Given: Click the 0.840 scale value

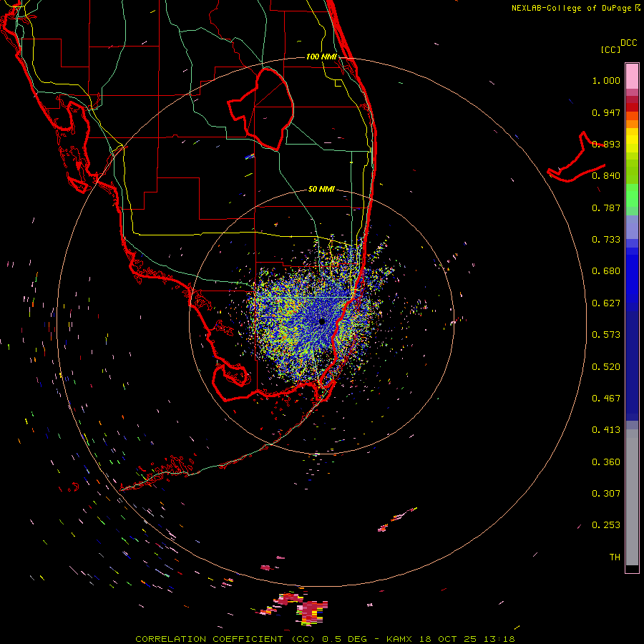Looking at the screenshot, I should (x=606, y=176).
